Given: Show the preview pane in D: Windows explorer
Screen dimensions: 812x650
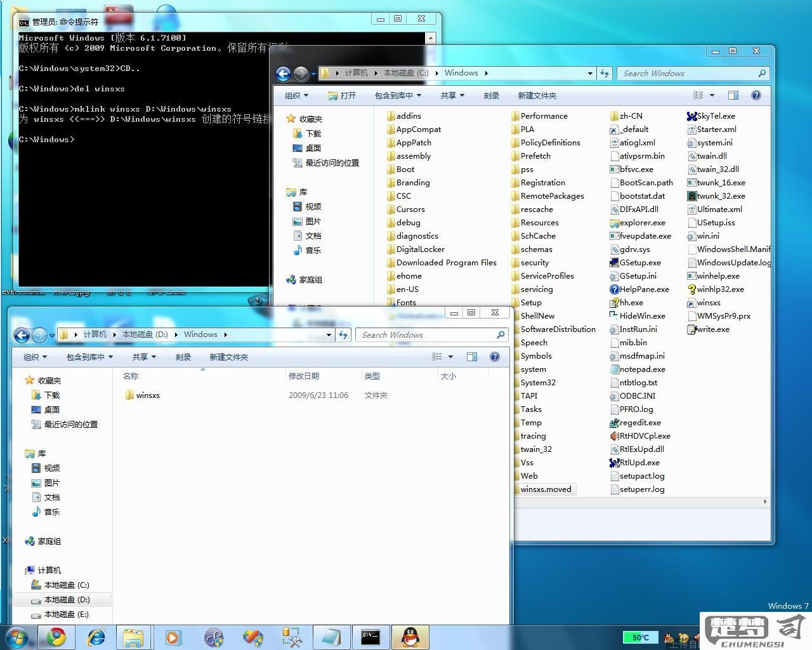Looking at the screenshot, I should click(x=471, y=357).
